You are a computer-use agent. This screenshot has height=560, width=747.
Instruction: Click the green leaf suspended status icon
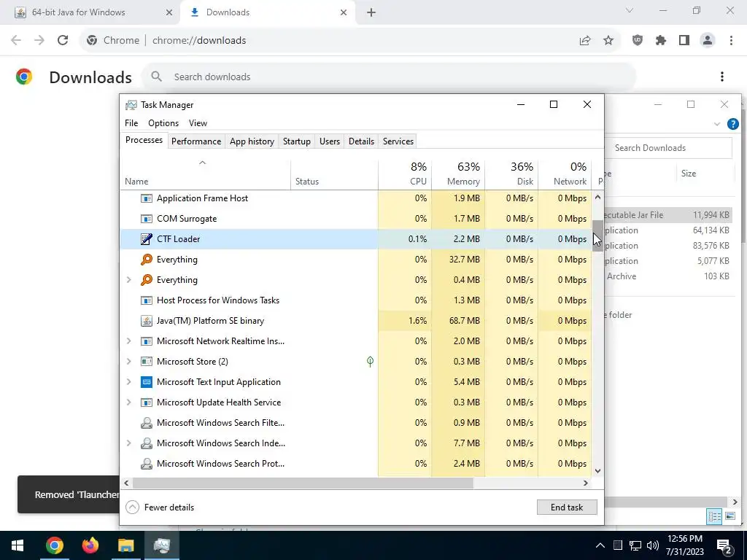tap(370, 362)
